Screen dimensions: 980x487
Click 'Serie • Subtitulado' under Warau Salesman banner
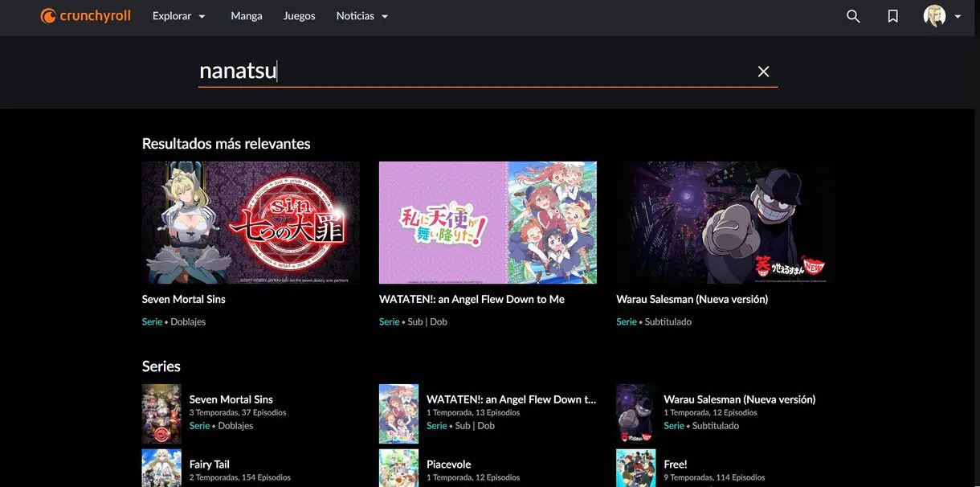(x=654, y=321)
